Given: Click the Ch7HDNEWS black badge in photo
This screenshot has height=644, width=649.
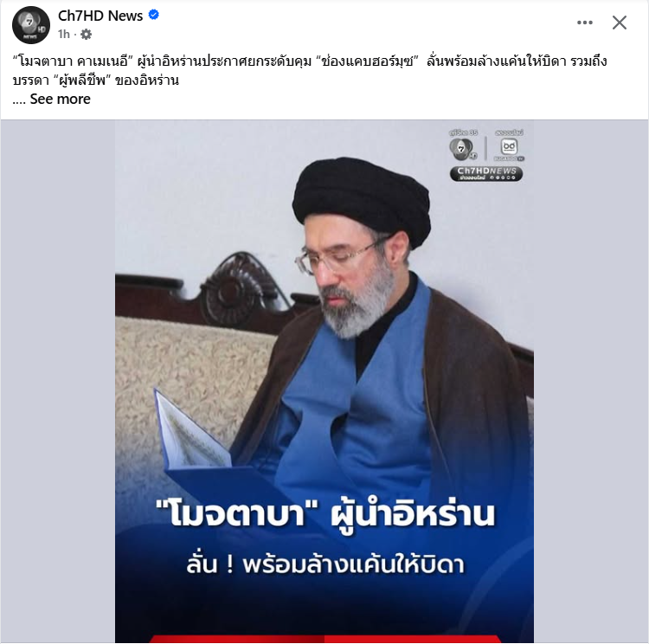Looking at the screenshot, I should coord(486,173).
